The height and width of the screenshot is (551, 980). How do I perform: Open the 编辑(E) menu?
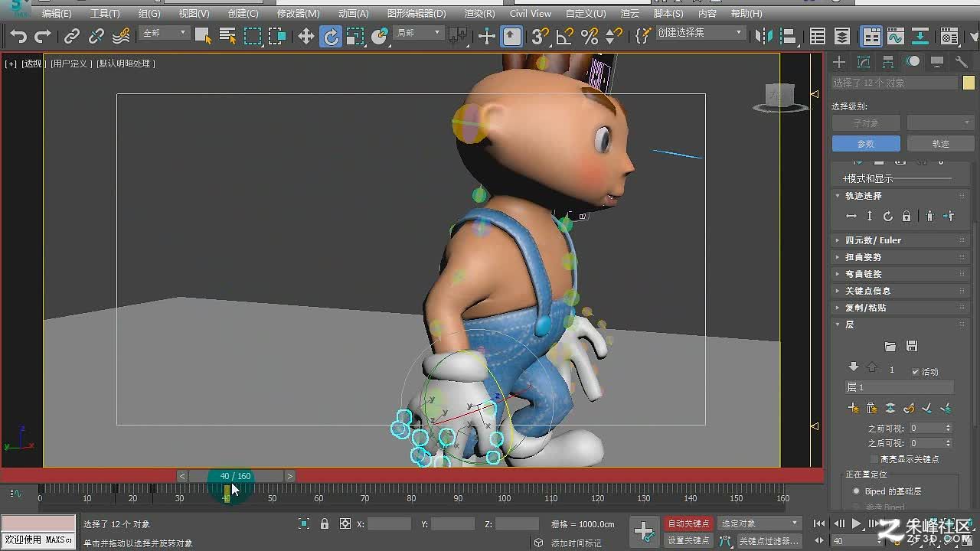[57, 14]
